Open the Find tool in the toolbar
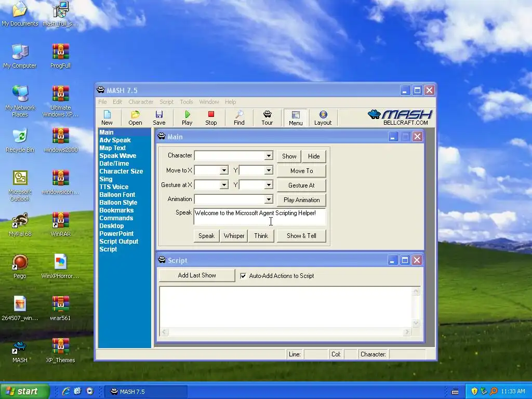The width and height of the screenshot is (532, 399). pos(239,117)
